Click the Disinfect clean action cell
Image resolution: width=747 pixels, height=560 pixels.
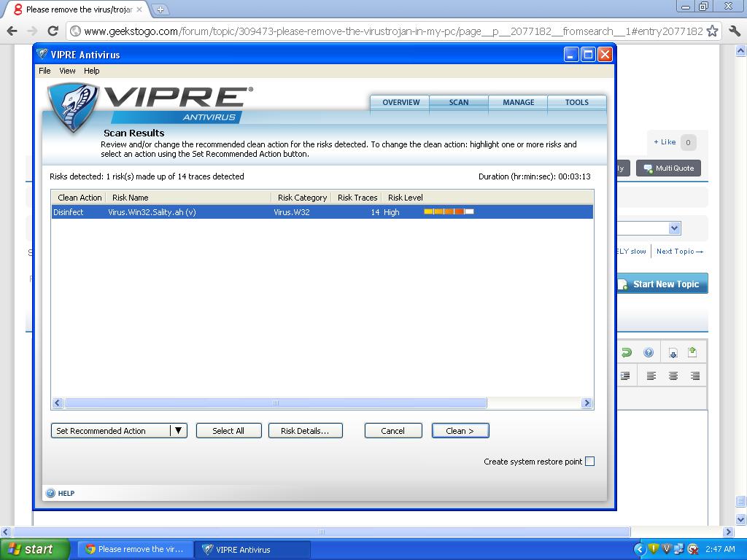tap(68, 212)
